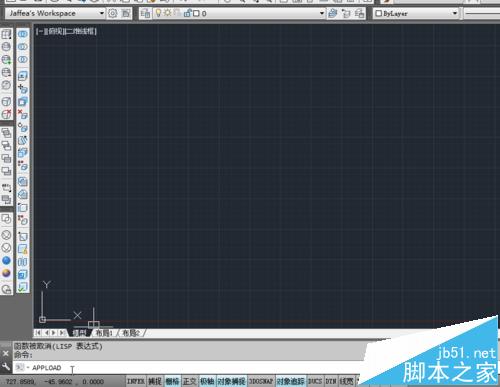Click Make Object's Layer Current icon
The height and width of the screenshot is (387, 500).
(332, 13)
